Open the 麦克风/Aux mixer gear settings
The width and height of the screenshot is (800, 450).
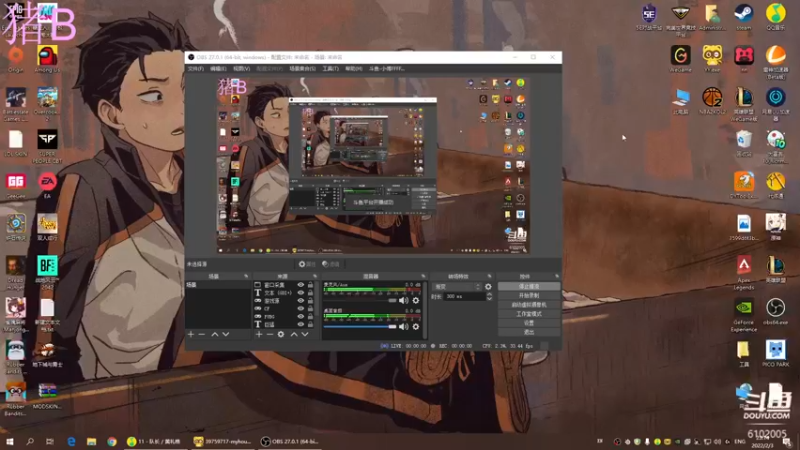point(416,301)
